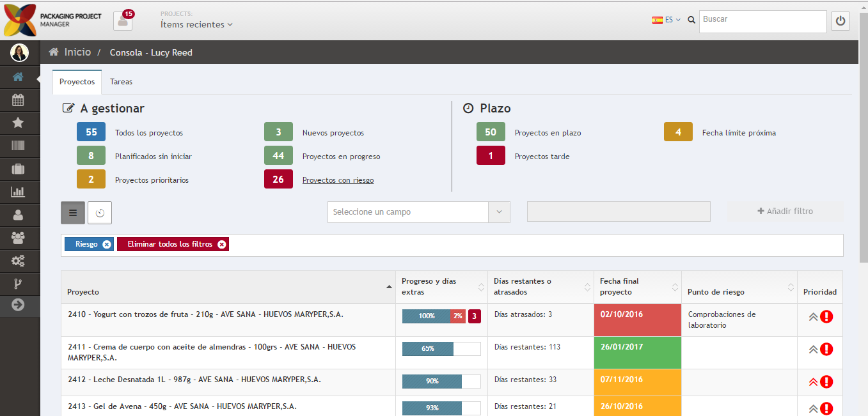The image size is (868, 416).
Task: Click the briefcase icon in sidebar
Action: [18, 169]
